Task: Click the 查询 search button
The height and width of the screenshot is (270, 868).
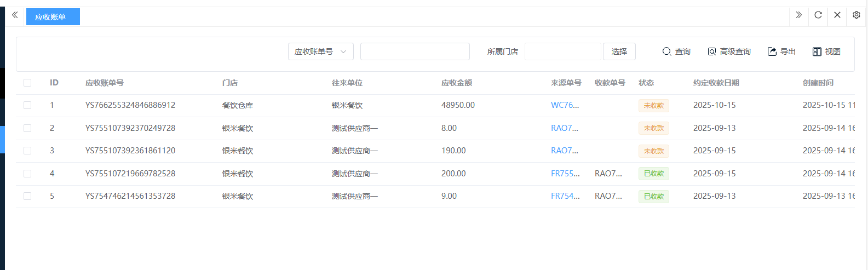Action: coord(676,51)
